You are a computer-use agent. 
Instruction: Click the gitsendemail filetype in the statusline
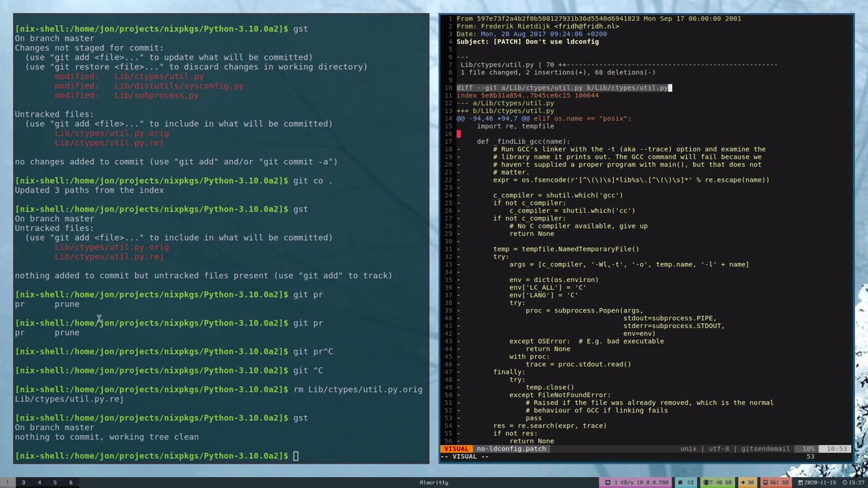tap(765, 449)
